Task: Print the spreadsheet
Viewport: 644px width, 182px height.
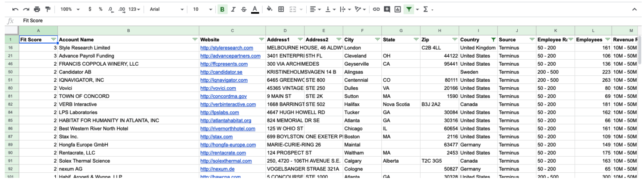Action: pos(37,9)
